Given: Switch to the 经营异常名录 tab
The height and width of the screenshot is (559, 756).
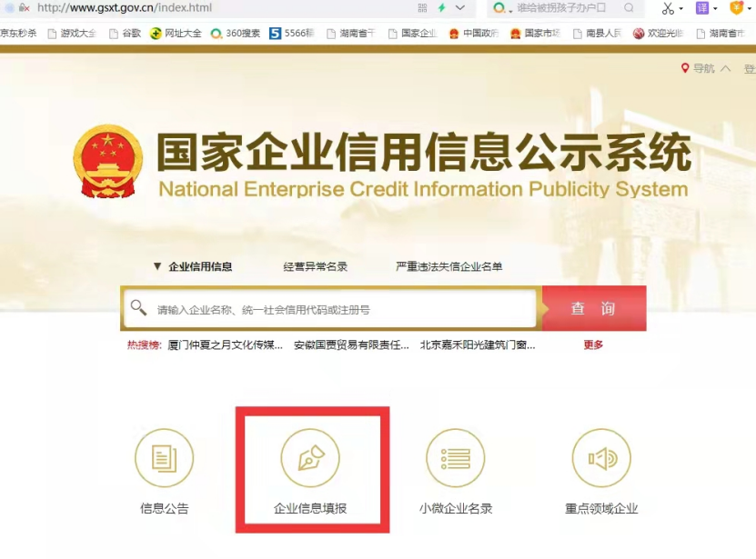Looking at the screenshot, I should pos(316,266).
